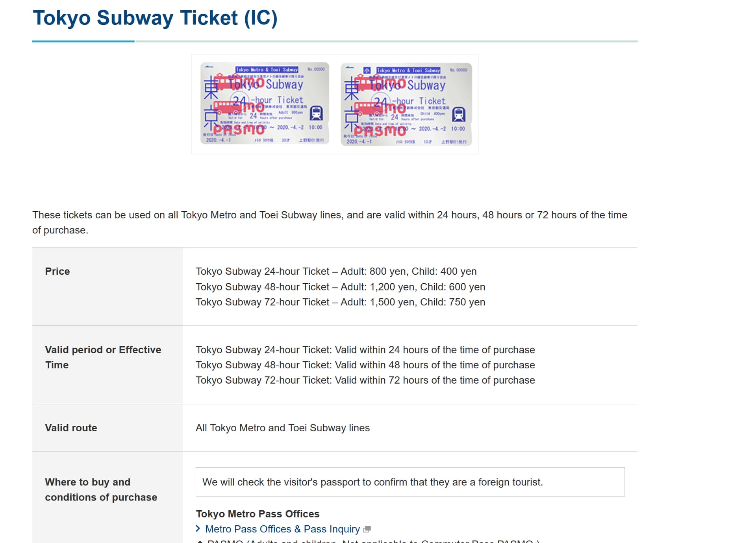Click the pink PASMO logo on adult ticket
756x543 pixels.
(239, 129)
